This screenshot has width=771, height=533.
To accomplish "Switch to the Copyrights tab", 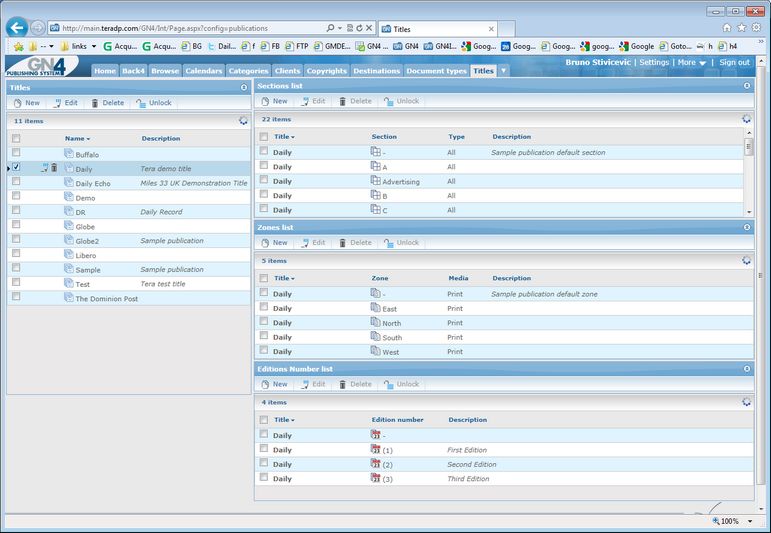I will pyautogui.click(x=326, y=71).
